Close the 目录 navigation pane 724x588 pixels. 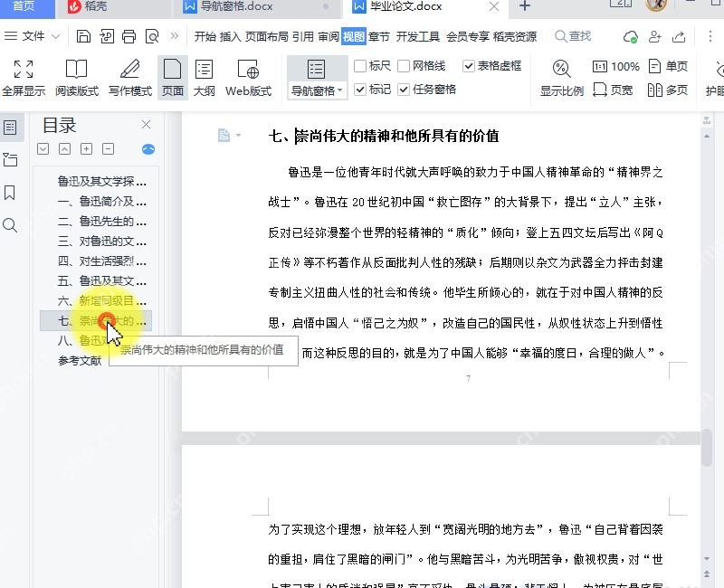(x=146, y=125)
